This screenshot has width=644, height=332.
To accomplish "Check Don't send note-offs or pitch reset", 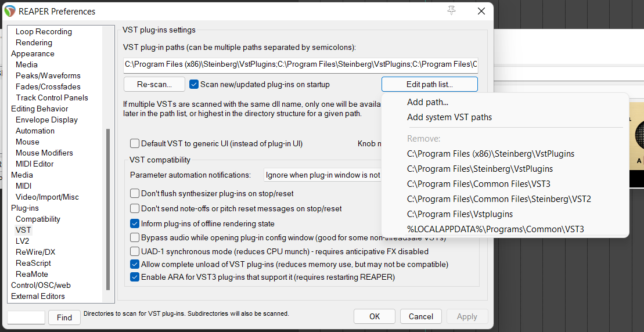I will tap(134, 208).
